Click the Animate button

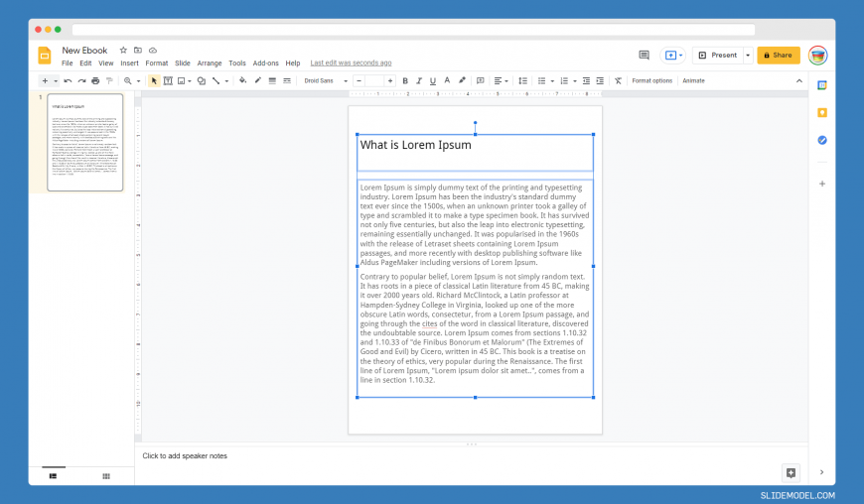click(x=694, y=81)
